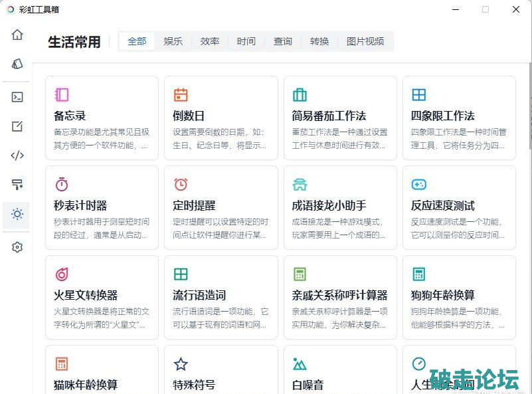Click the 秒表计时器 stopwatch icon

(x=62, y=184)
